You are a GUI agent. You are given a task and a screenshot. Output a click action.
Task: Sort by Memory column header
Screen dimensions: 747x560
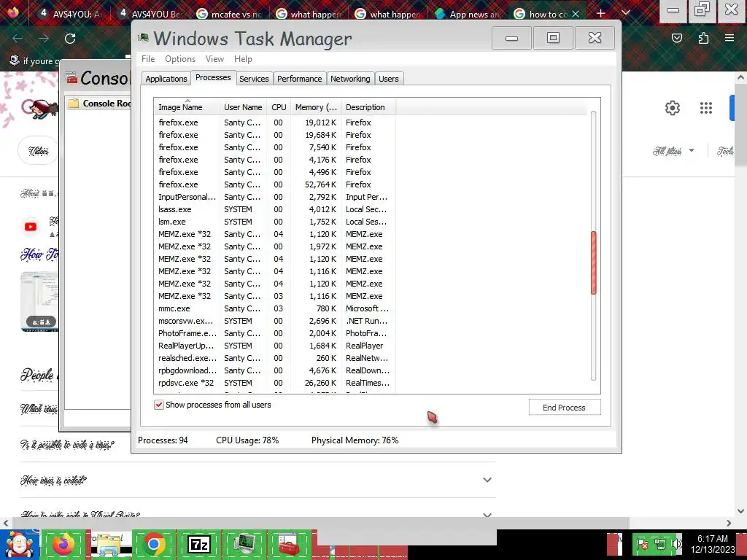[316, 107]
